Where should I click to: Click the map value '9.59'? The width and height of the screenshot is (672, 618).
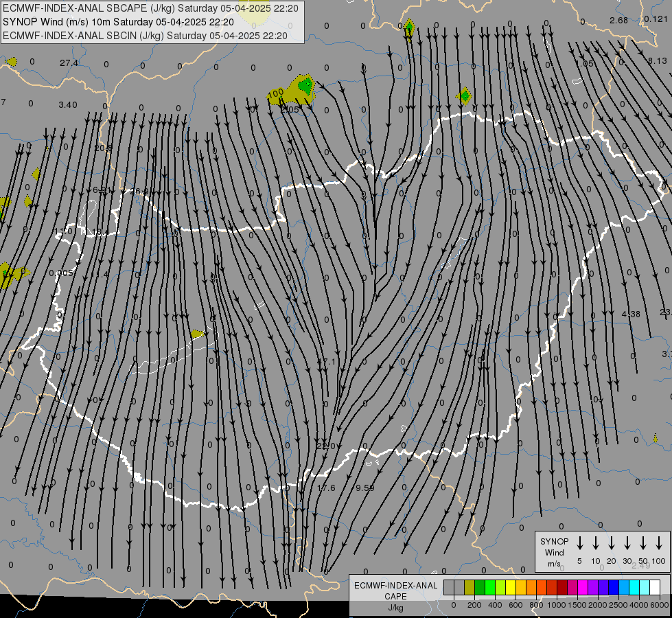[x=365, y=488]
